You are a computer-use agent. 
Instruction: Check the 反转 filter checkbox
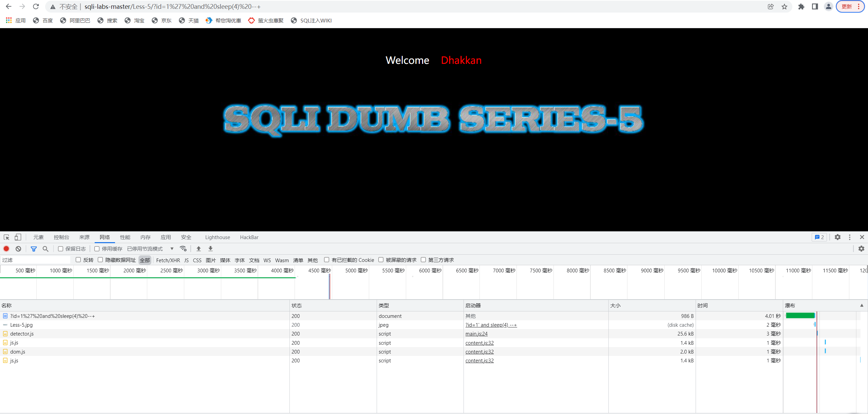78,260
